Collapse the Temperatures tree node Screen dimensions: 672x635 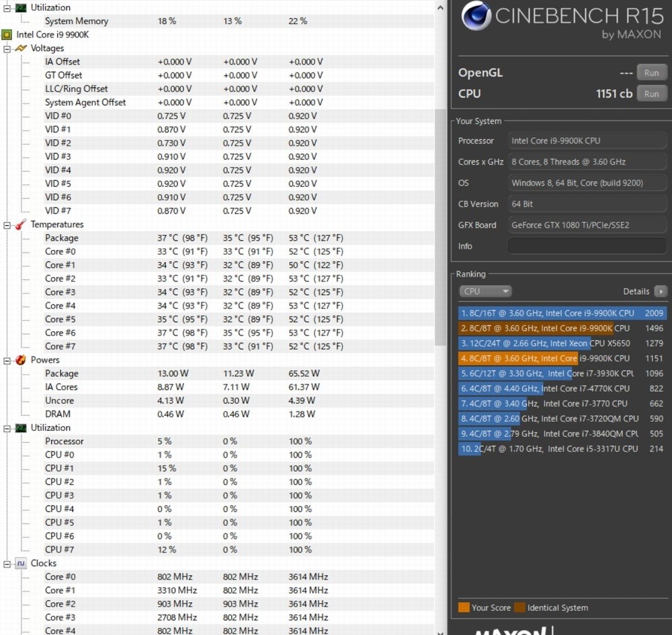pyautogui.click(x=7, y=225)
